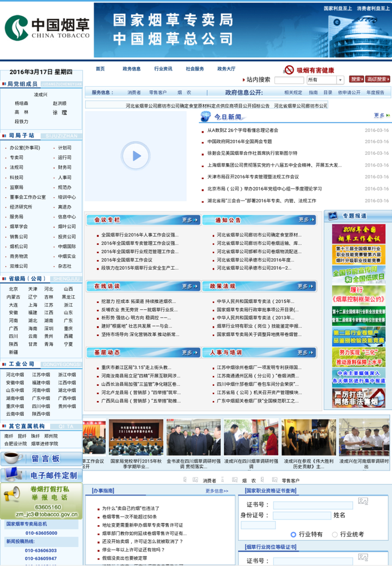Open 烟叶公司 link

click(x=67, y=227)
